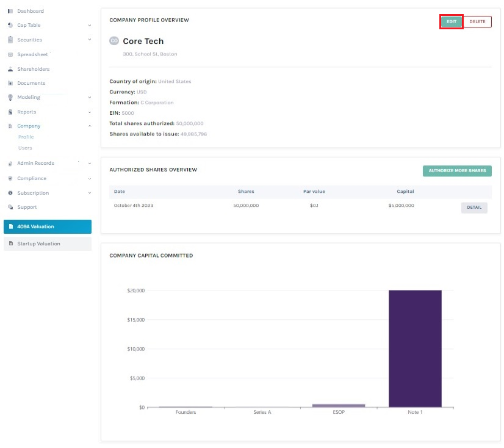504x448 pixels.
Task: Select Profile under Company
Action: 26,137
